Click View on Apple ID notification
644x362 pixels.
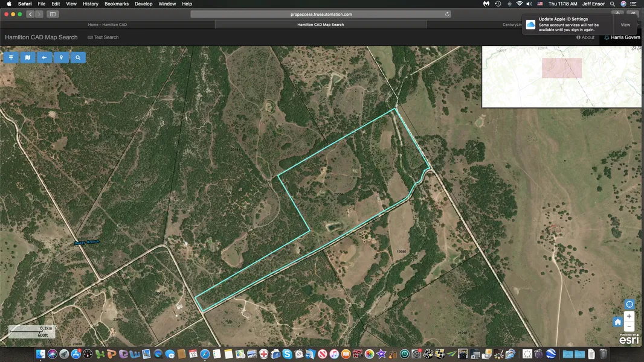click(x=625, y=25)
